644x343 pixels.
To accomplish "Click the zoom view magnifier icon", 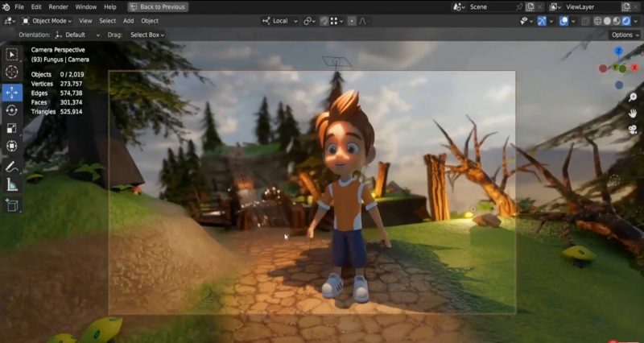I will pyautogui.click(x=633, y=97).
